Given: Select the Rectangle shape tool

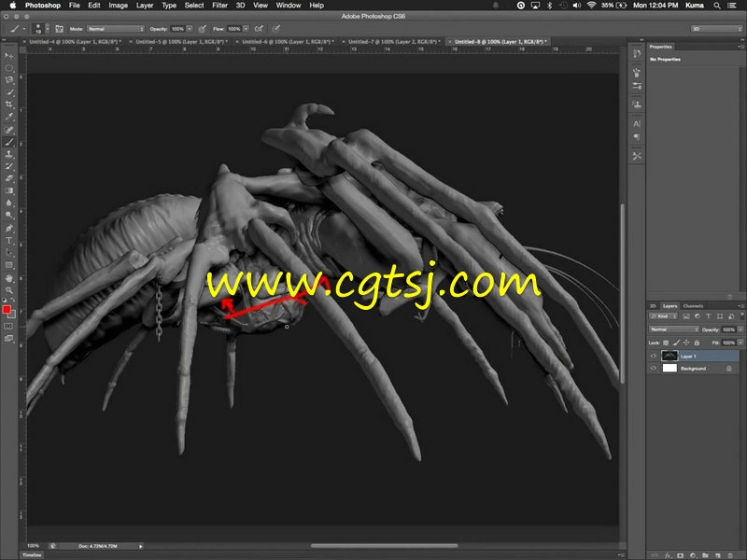Looking at the screenshot, I should (8, 265).
